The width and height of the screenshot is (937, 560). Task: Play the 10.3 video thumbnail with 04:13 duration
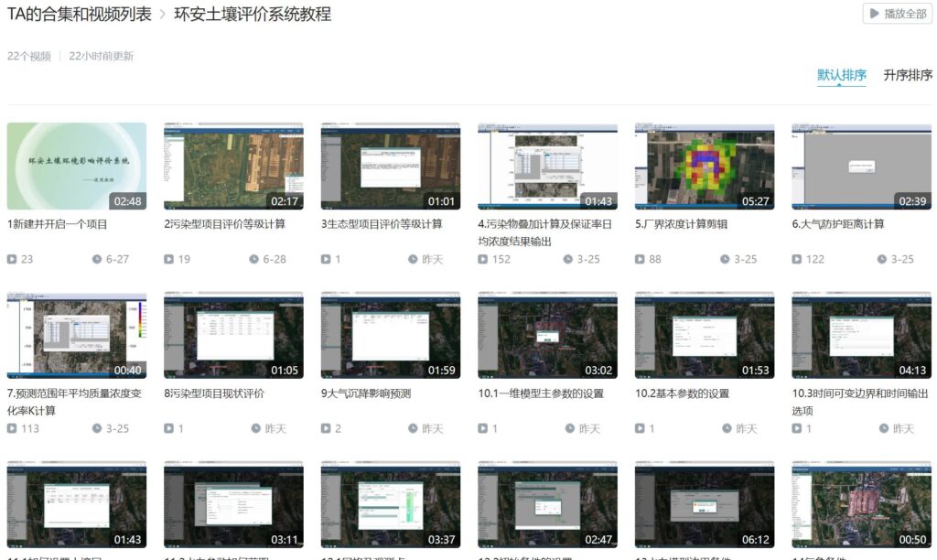(861, 335)
